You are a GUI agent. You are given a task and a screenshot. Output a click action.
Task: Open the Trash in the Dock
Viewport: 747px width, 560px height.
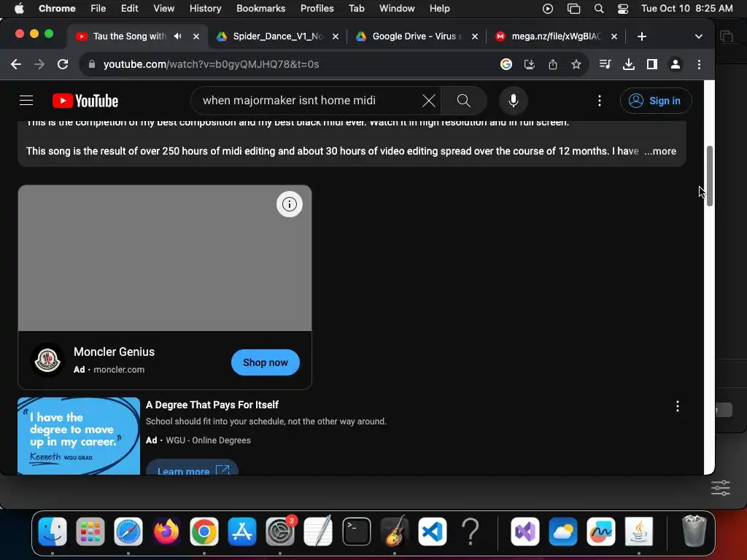694,531
